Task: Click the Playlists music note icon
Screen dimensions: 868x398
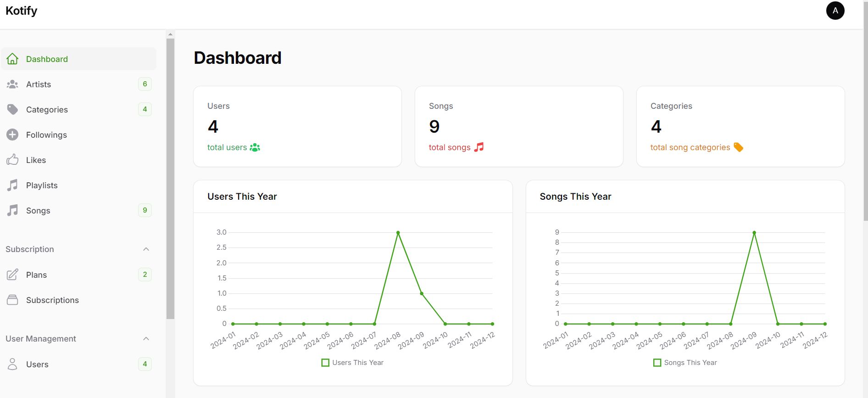Action: coord(12,185)
